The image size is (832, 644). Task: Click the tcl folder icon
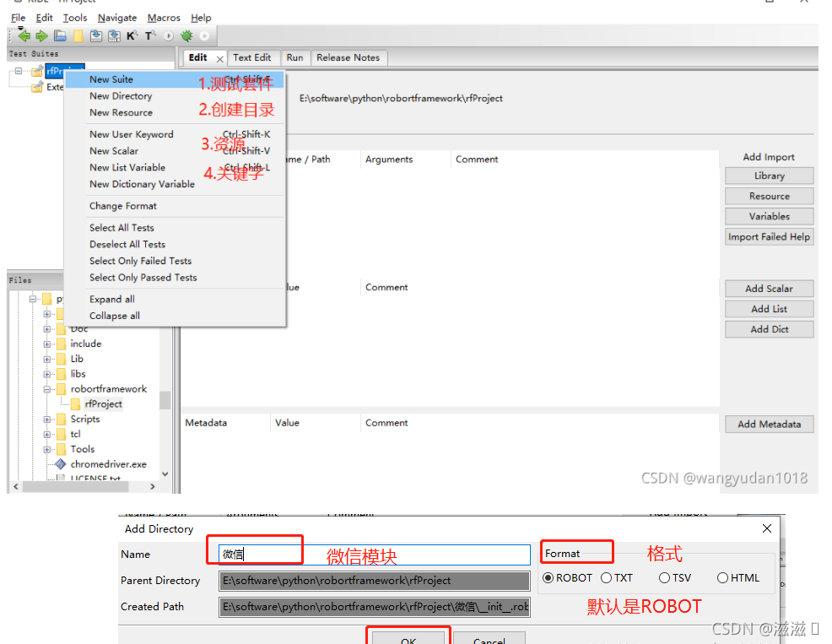[61, 435]
